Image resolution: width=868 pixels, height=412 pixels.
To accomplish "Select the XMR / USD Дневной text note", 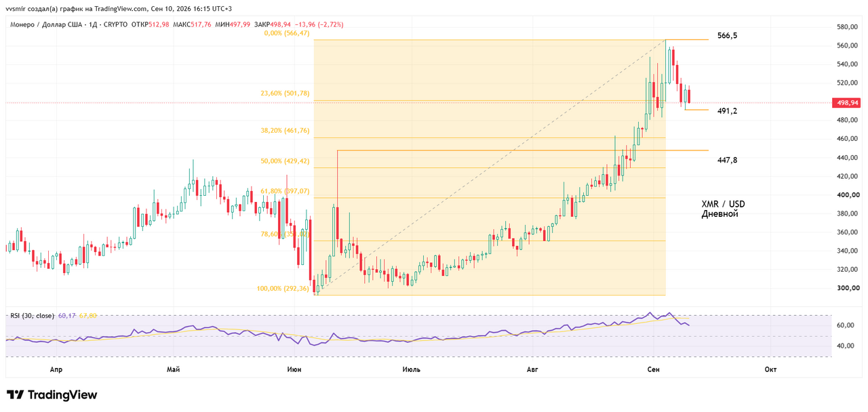I will 723,209.
